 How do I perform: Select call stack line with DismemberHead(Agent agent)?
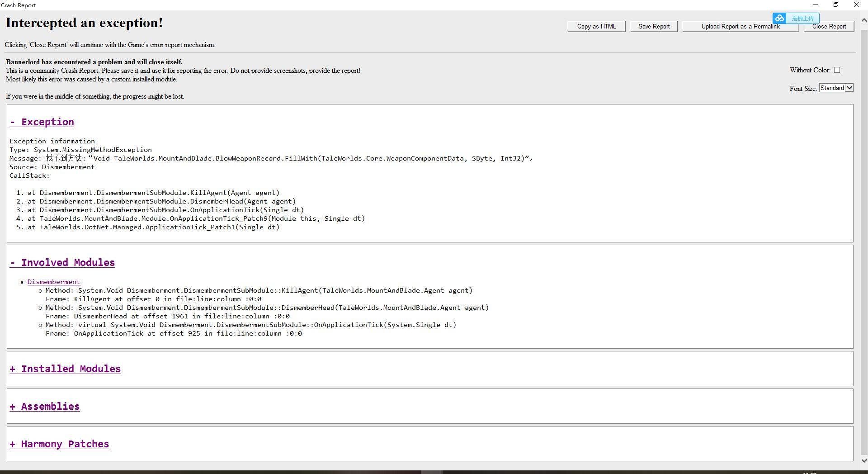point(162,201)
